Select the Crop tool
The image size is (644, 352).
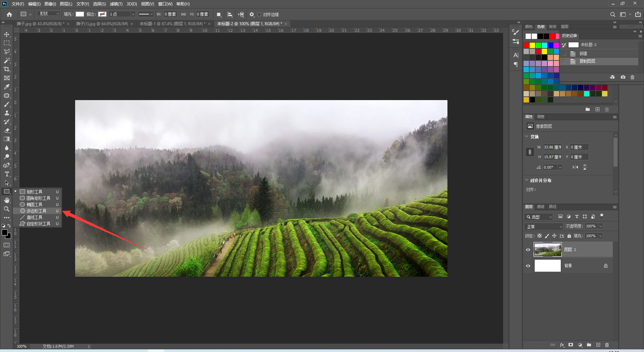tap(7, 69)
